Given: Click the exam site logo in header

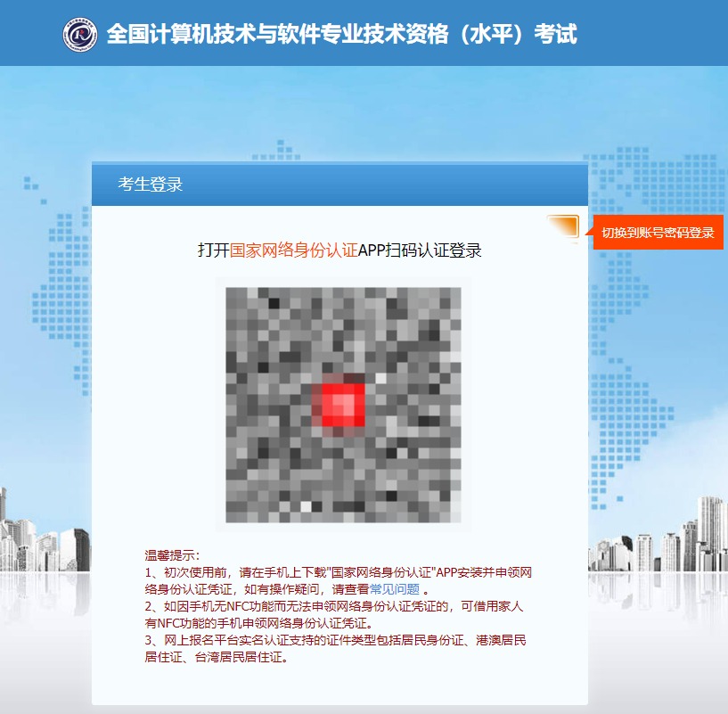Looking at the screenshot, I should click(x=80, y=34).
